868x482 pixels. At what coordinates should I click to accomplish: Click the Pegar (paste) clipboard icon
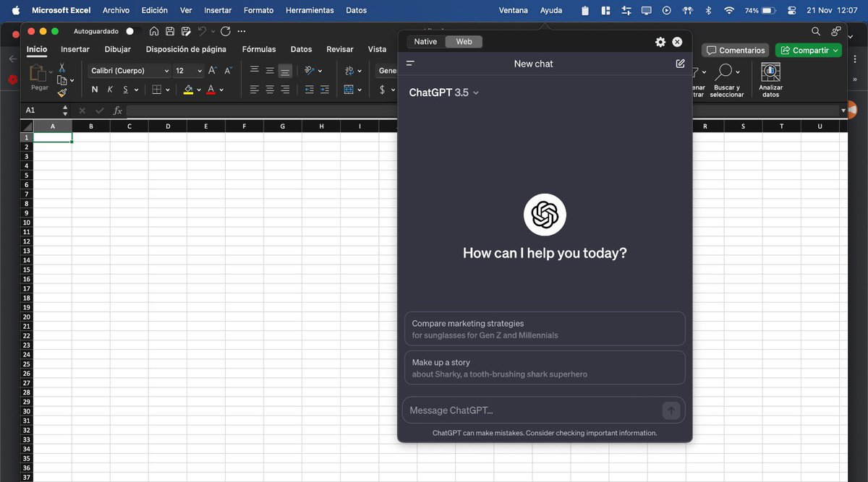(38, 74)
